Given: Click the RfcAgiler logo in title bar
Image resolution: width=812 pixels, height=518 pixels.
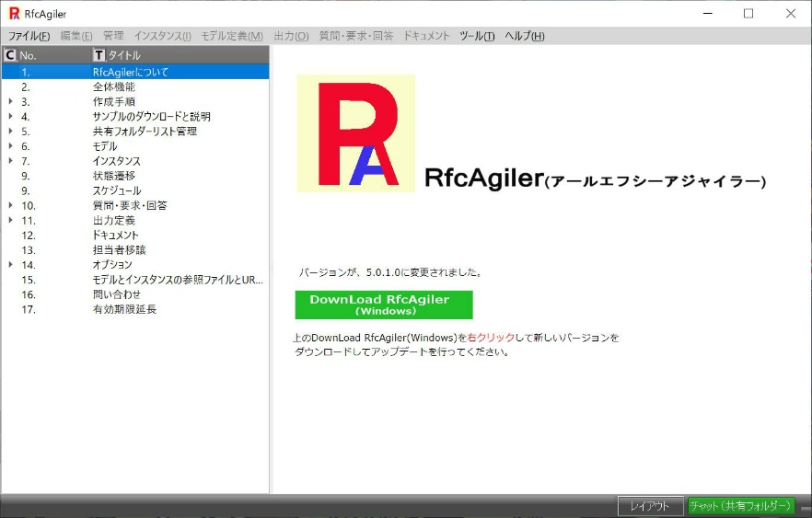Looking at the screenshot, I should (14, 14).
